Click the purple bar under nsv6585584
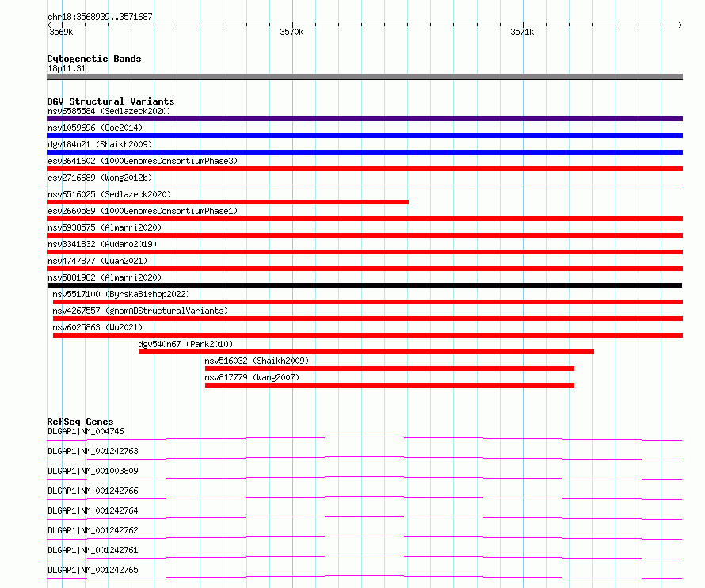 [364, 119]
